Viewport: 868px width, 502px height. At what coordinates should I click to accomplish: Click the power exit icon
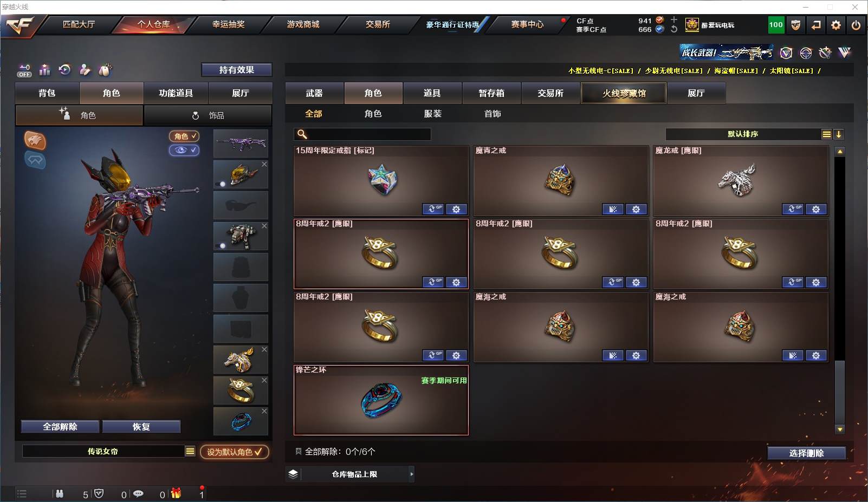pos(856,25)
